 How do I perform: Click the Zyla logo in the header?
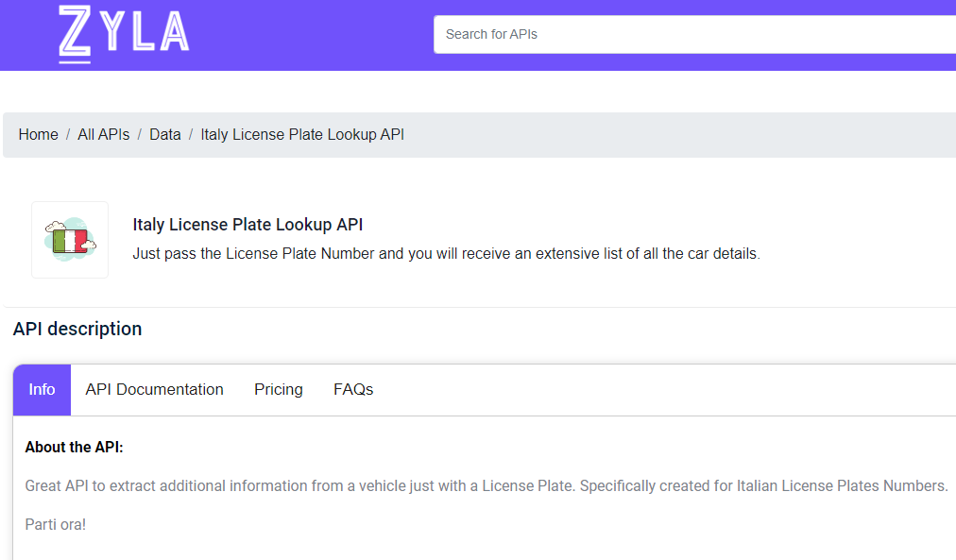click(x=124, y=34)
